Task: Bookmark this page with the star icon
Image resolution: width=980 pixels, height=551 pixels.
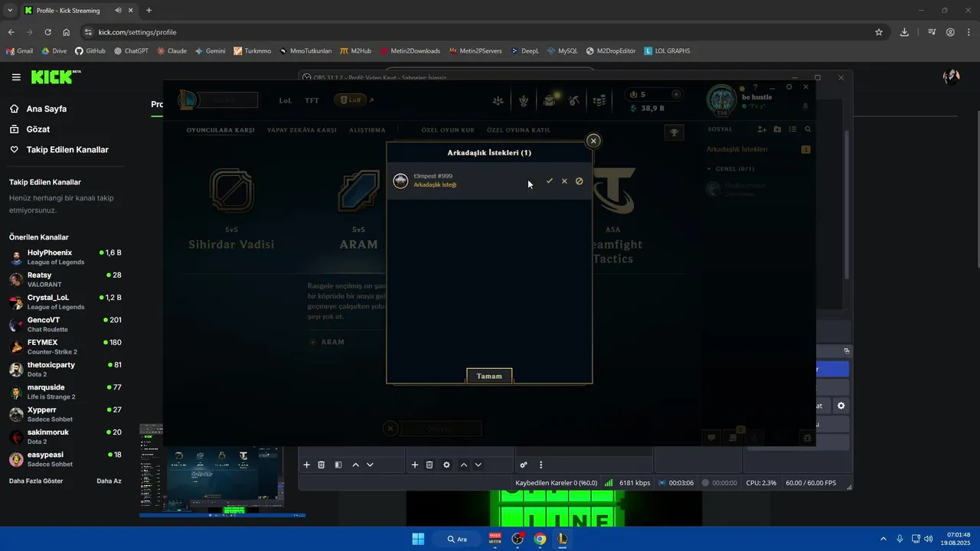Action: (879, 32)
